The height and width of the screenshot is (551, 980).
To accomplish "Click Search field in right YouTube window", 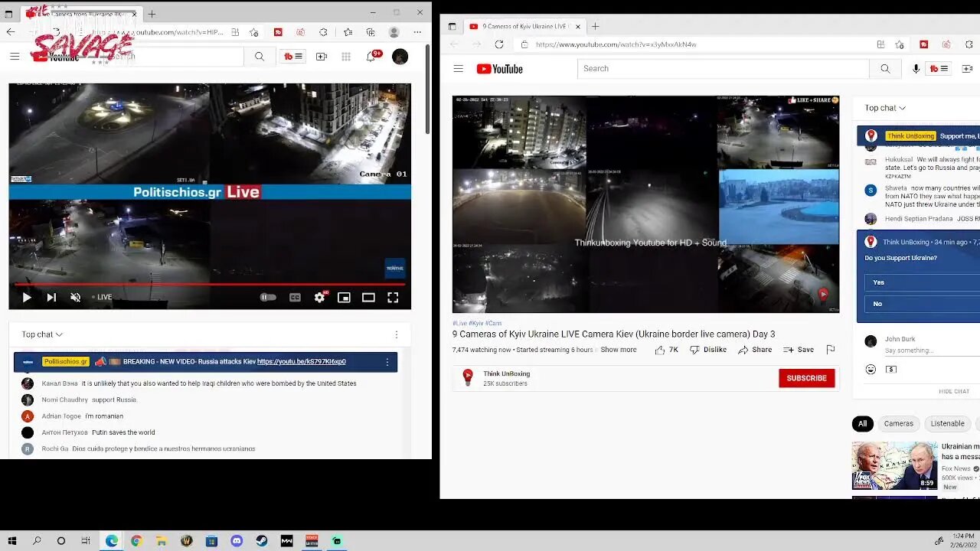I will [x=724, y=69].
